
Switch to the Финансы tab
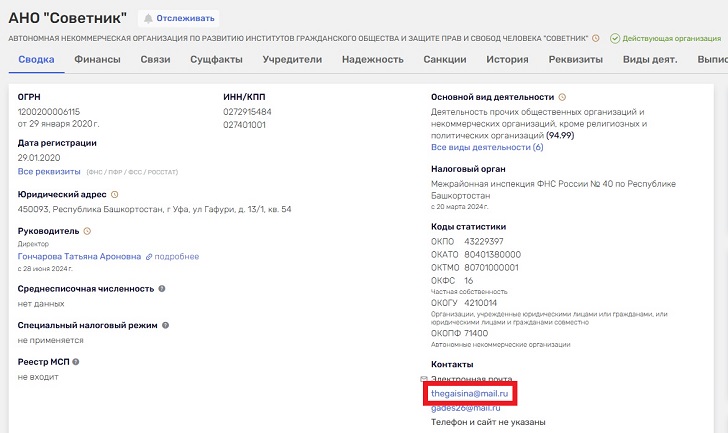(x=99, y=59)
